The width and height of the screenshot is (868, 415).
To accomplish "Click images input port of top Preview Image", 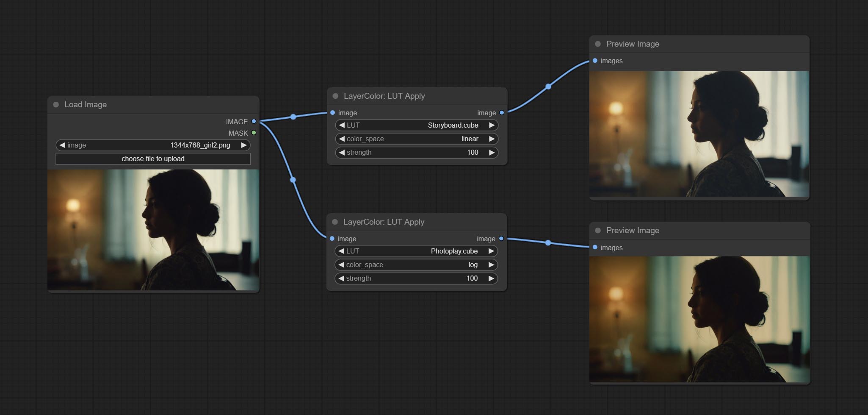I will [x=595, y=61].
